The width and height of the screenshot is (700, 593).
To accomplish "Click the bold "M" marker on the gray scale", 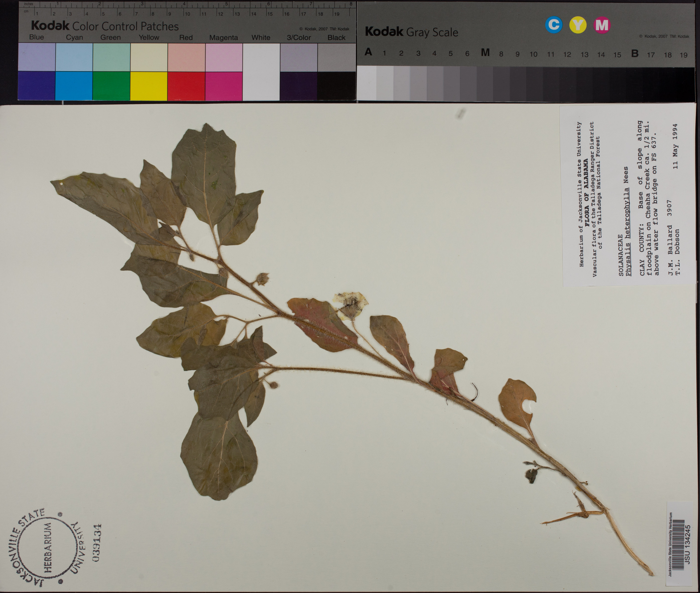I will coord(485,52).
